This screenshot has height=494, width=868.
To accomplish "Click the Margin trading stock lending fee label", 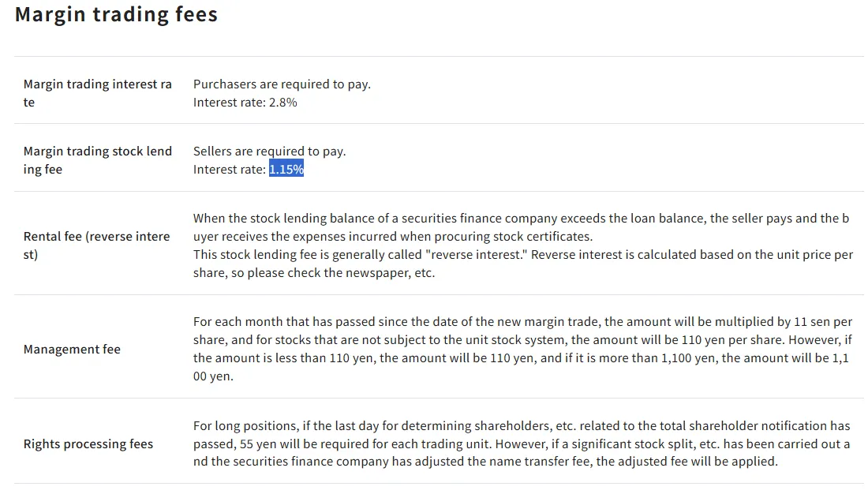I will point(97,160).
